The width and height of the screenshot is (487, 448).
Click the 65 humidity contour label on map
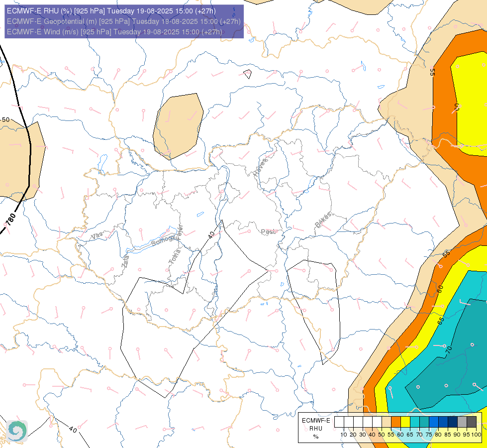[x=441, y=321]
